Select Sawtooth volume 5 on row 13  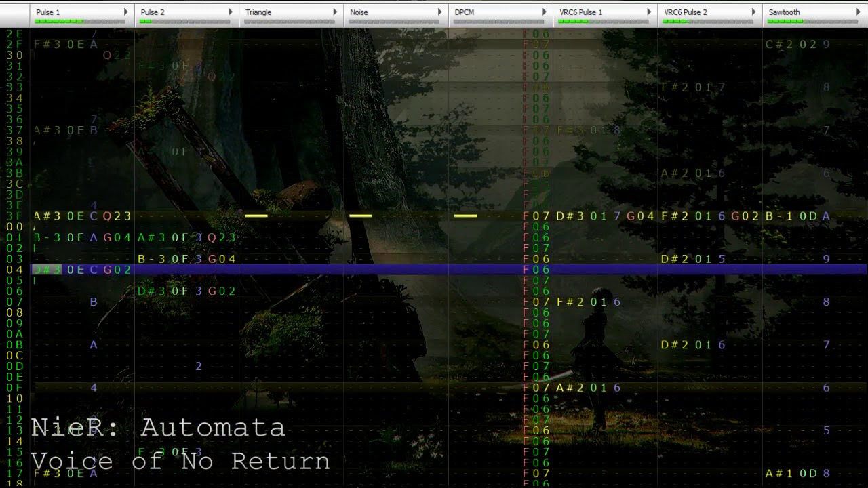pos(826,431)
